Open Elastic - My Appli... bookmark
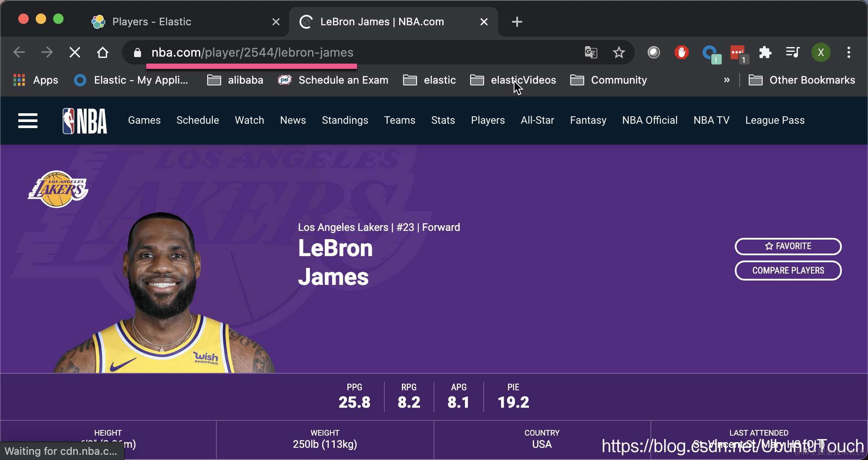868x460 pixels. pos(131,80)
